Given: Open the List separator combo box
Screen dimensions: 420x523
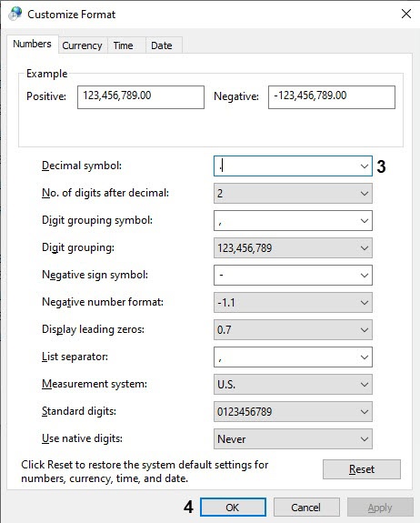Looking at the screenshot, I should pyautogui.click(x=293, y=357).
